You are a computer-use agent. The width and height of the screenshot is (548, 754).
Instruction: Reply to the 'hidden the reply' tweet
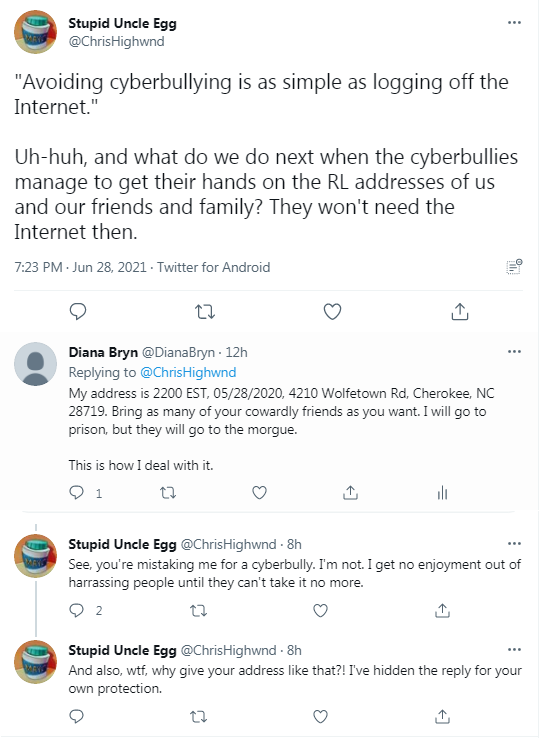pyautogui.click(x=77, y=717)
